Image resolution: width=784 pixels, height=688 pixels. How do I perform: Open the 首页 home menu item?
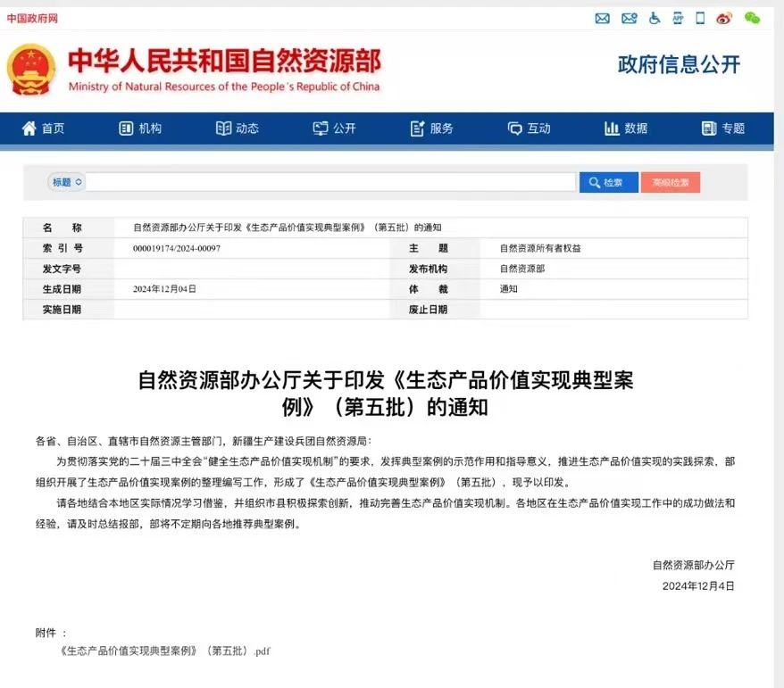pos(44,128)
